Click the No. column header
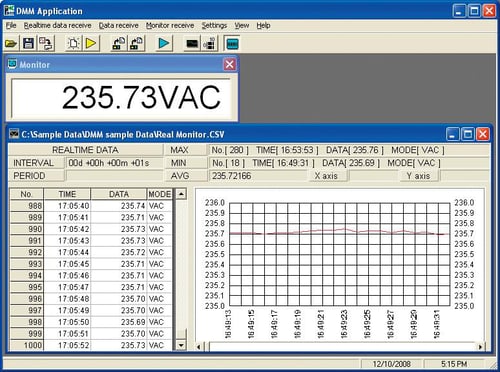This screenshot has width=500, height=372. (x=27, y=194)
